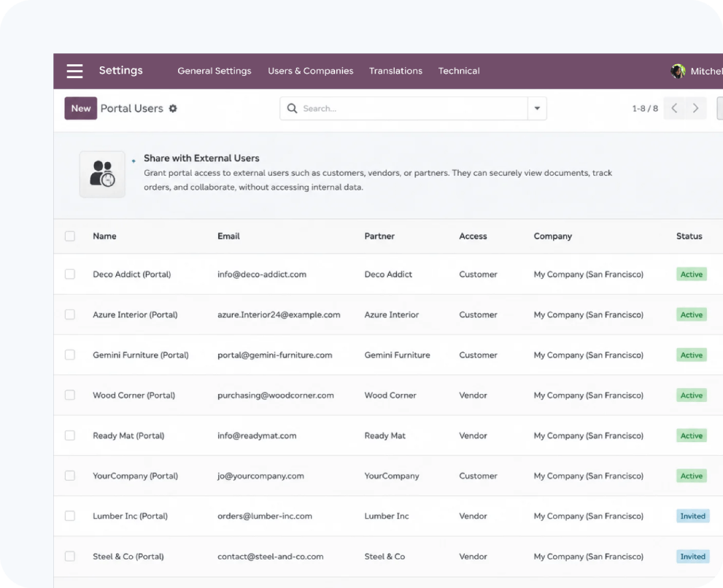Go to previous page arrow
The image size is (723, 588).
point(674,109)
